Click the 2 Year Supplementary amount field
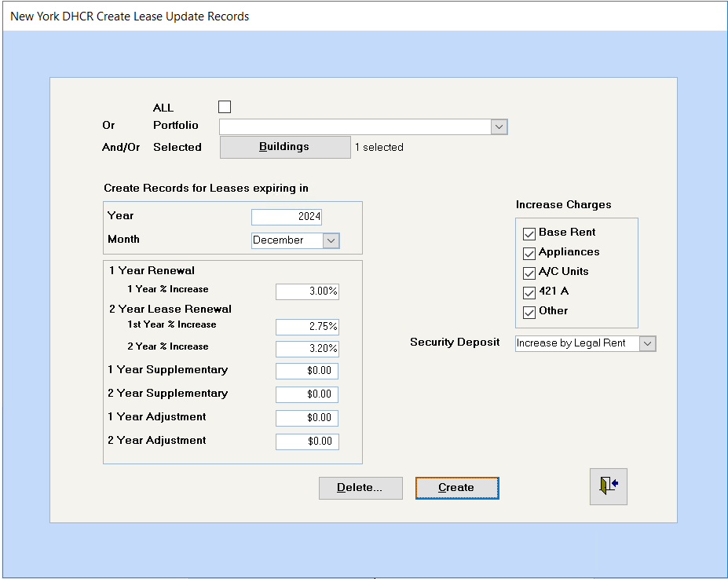Screen dimensions: 728x579 (x=307, y=394)
